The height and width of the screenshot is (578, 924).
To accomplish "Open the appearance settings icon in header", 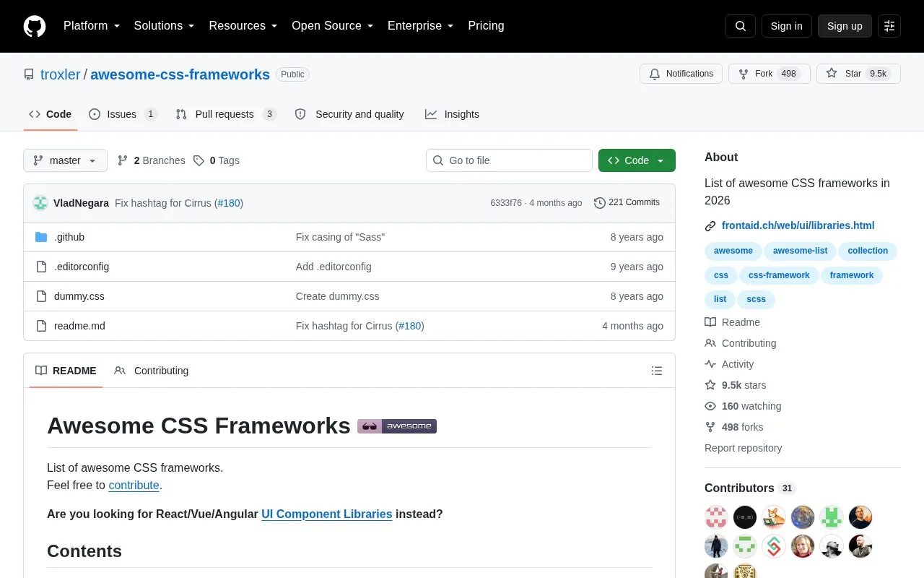I will coord(889,26).
